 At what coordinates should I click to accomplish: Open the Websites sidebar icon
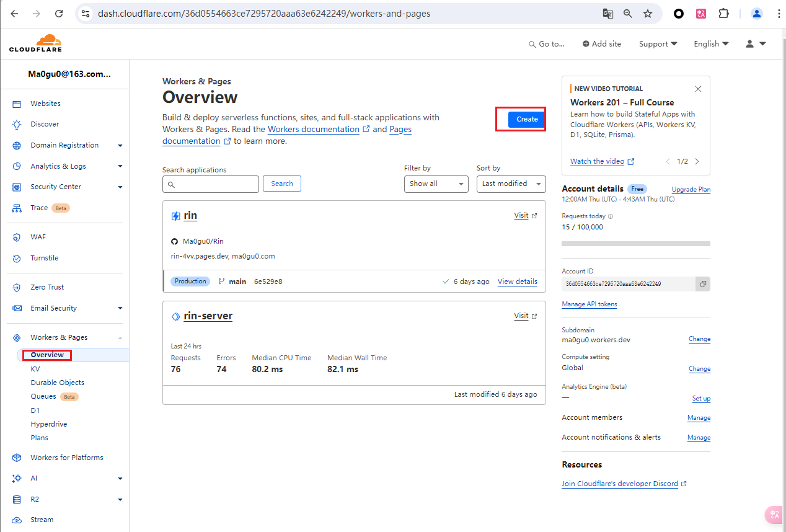pos(17,104)
